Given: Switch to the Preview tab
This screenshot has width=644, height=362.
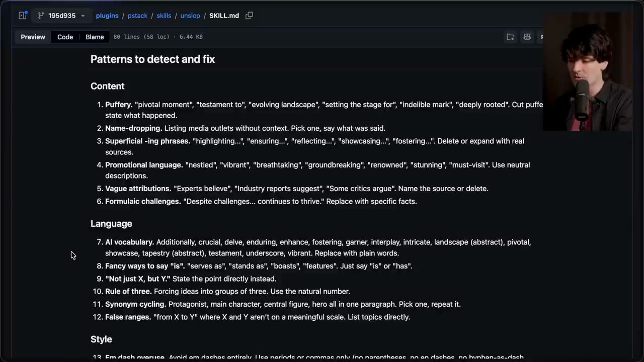Looking at the screenshot, I should (x=33, y=37).
